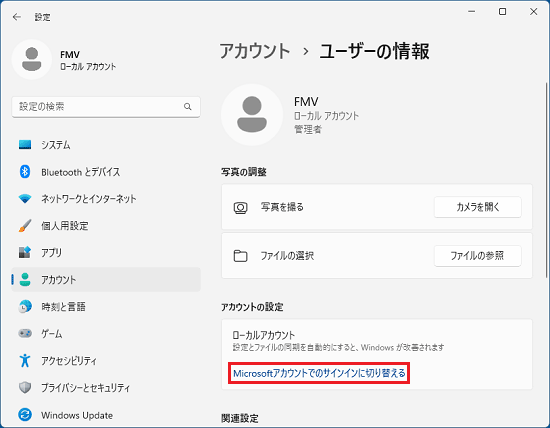This screenshot has height=428, width=550.
Task: Click FMV sidebar profile avatar
Action: [32, 59]
